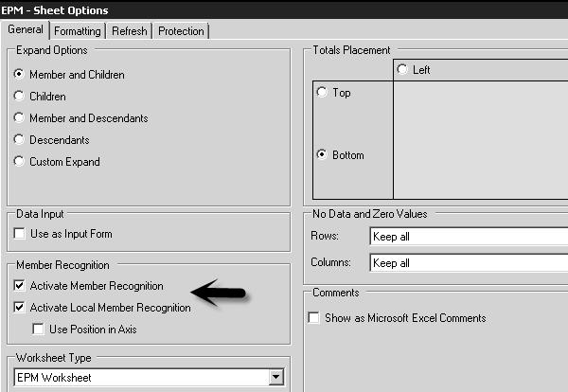This screenshot has width=568, height=392.
Task: Choose the Children radio button
Action: tap(20, 97)
